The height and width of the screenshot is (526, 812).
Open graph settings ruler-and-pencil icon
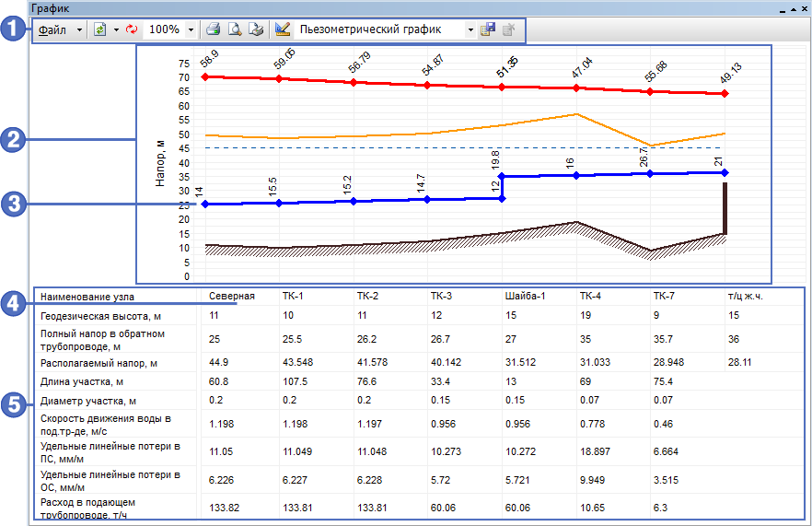[284, 29]
